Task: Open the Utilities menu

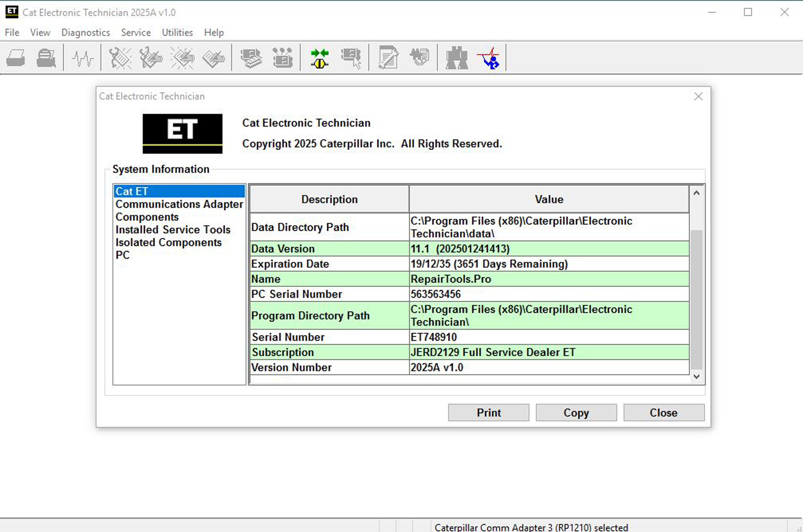Action: 177,33
